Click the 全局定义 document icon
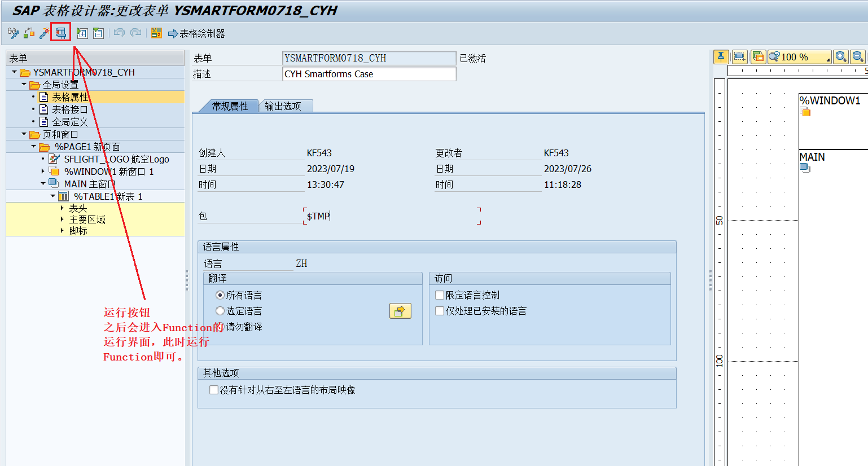This screenshot has width=868, height=466. [x=43, y=122]
